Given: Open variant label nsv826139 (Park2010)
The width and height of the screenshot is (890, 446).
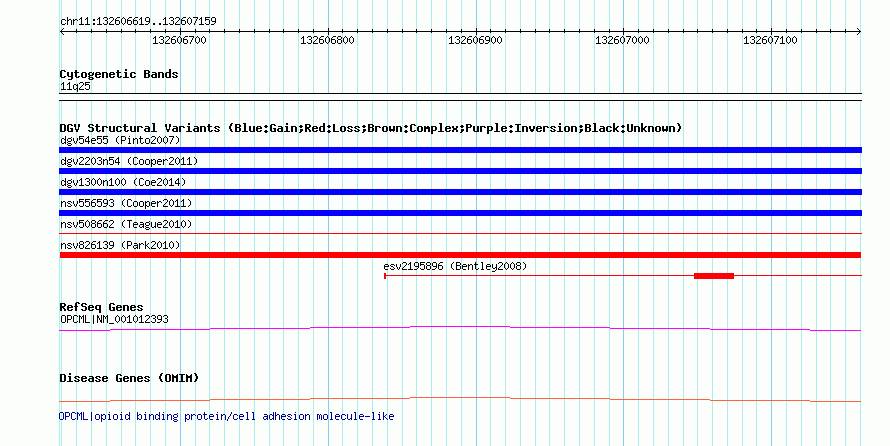Looking at the screenshot, I should point(120,245).
